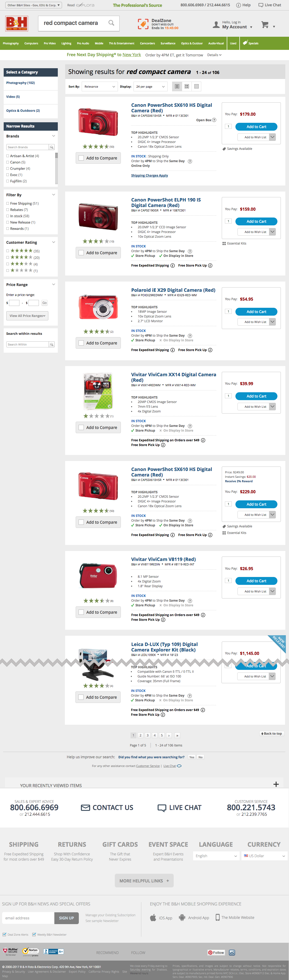Image resolution: width=289 pixels, height=980 pixels.
Task: Expand recently viewed items plus icon
Action: coord(276,784)
